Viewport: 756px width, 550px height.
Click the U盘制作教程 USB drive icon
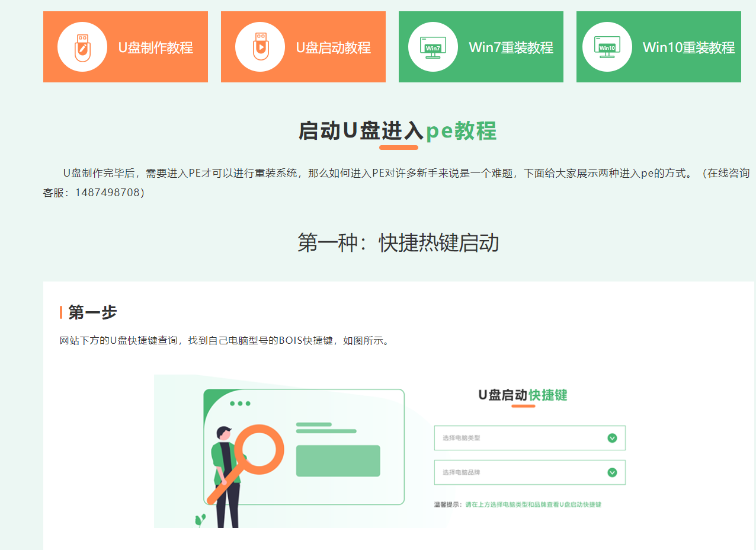[82, 46]
